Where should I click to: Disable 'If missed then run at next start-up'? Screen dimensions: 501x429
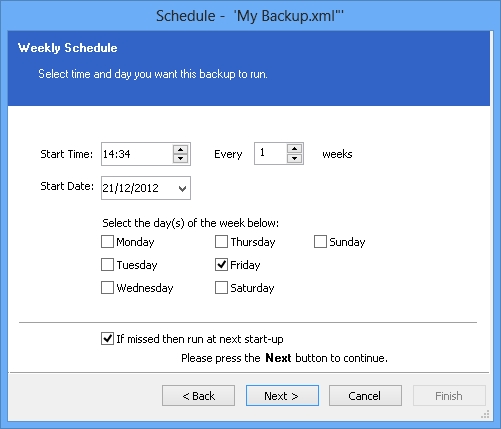pos(107,339)
